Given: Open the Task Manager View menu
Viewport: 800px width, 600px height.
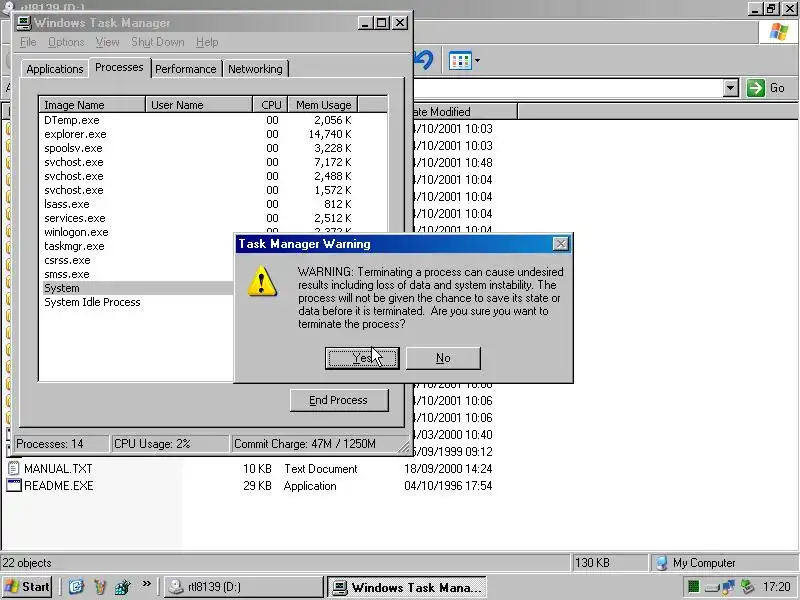Looking at the screenshot, I should [x=107, y=42].
